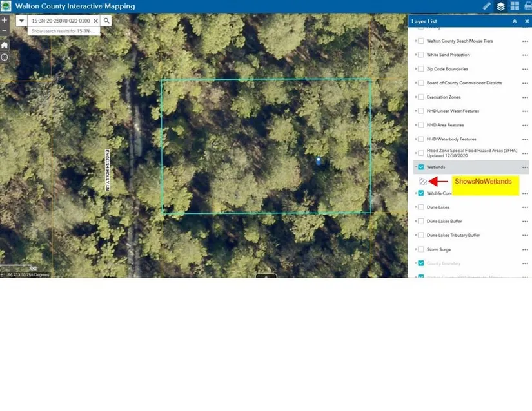This screenshot has height=411, width=532.
Task: Open the basemap gallery grid icon
Action: click(515, 6)
